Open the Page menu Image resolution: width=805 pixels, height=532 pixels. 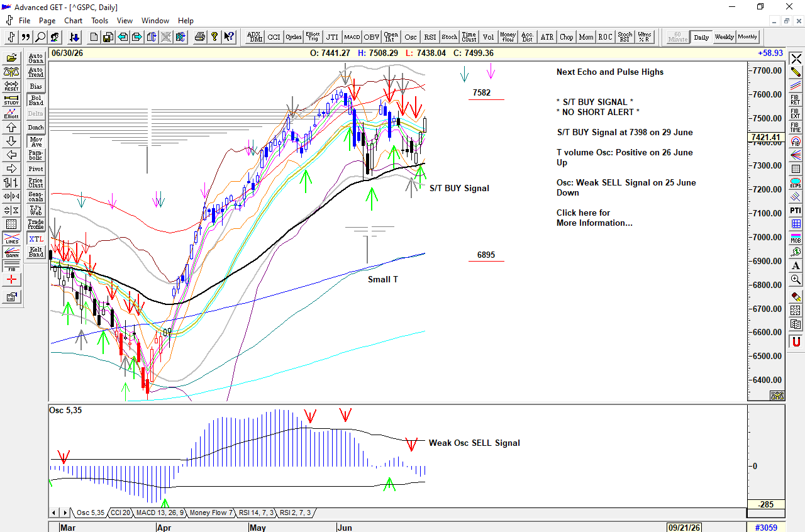pyautogui.click(x=47, y=21)
